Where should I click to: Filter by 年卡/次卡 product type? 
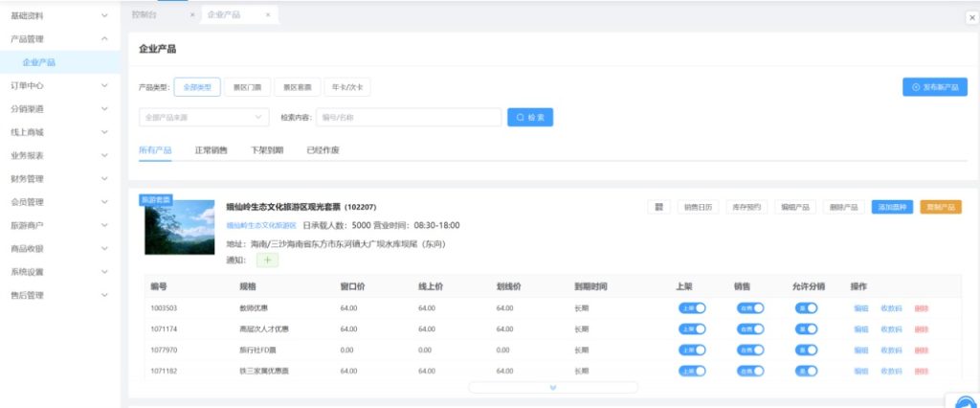click(x=347, y=87)
